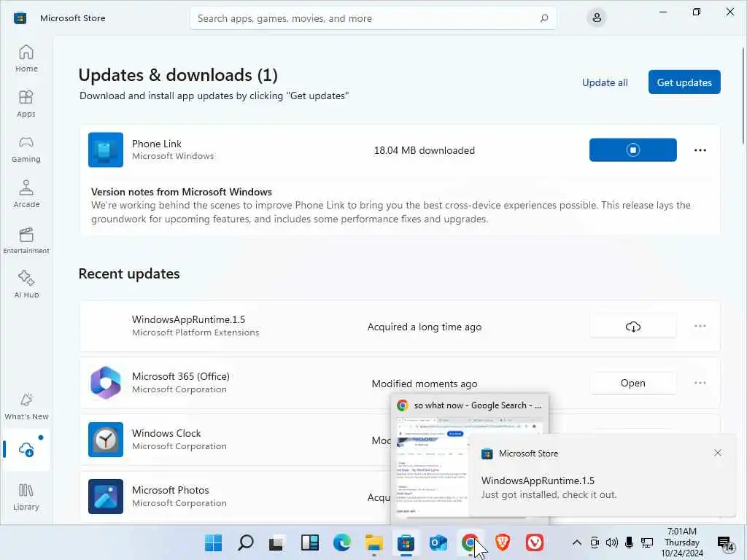Open Brave browser from taskbar

503,542
